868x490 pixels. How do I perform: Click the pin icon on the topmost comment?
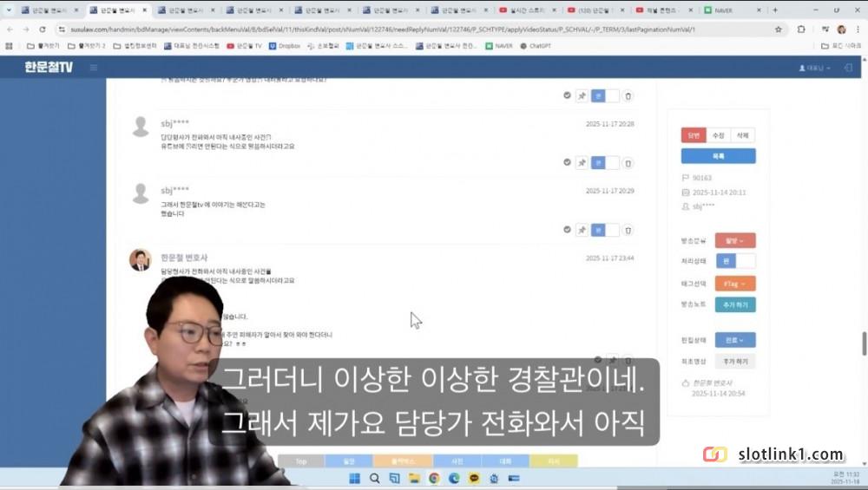[x=582, y=95]
